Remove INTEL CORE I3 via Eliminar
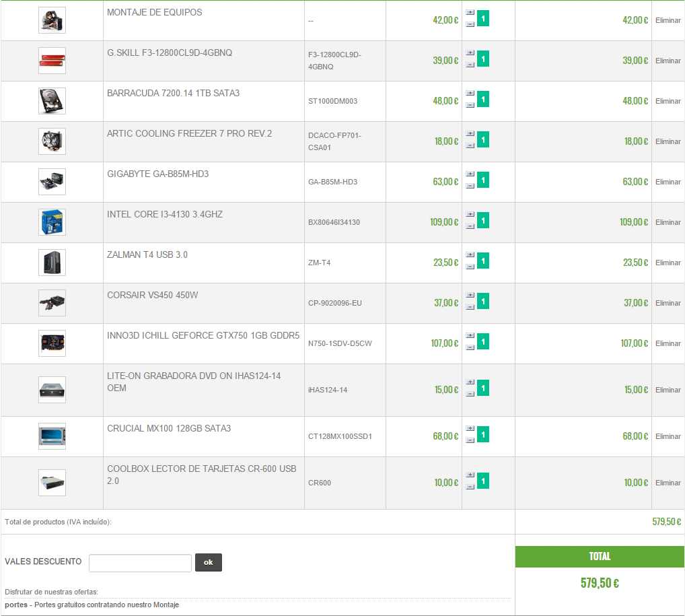Viewport: 685px width, 616px height. coord(668,223)
